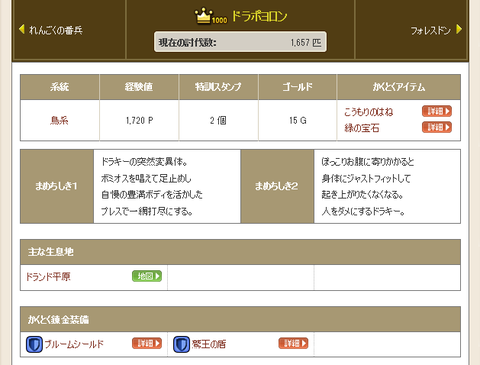480x365 pixels.
Task: Click the shield icon beside 幣王の盾
Action: tap(181, 344)
